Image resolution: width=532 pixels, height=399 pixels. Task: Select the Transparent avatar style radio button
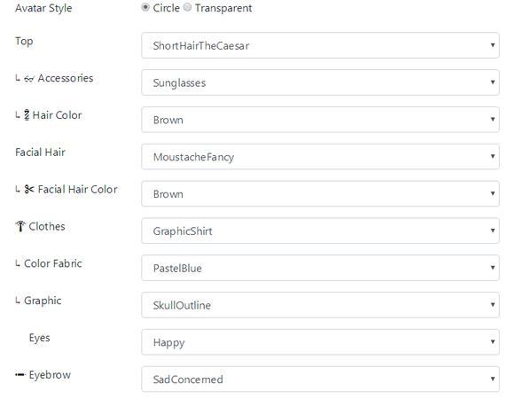(x=187, y=8)
